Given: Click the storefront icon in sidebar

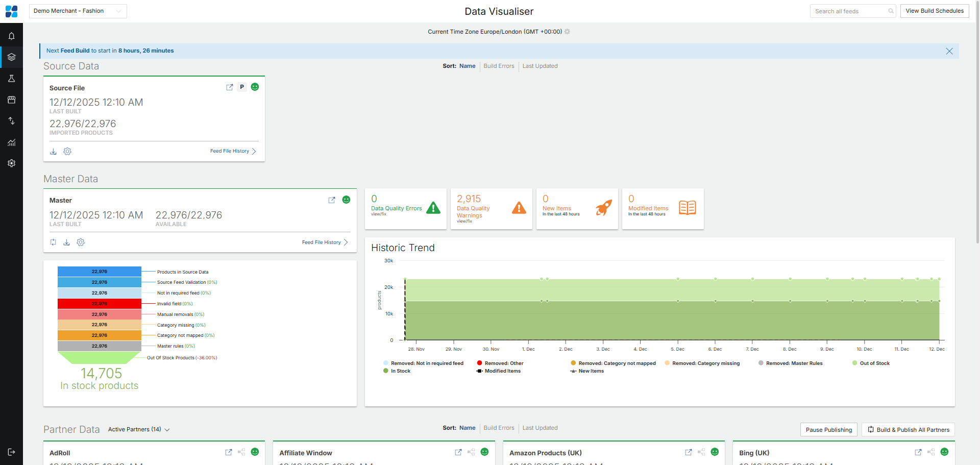Looking at the screenshot, I should (x=11, y=100).
